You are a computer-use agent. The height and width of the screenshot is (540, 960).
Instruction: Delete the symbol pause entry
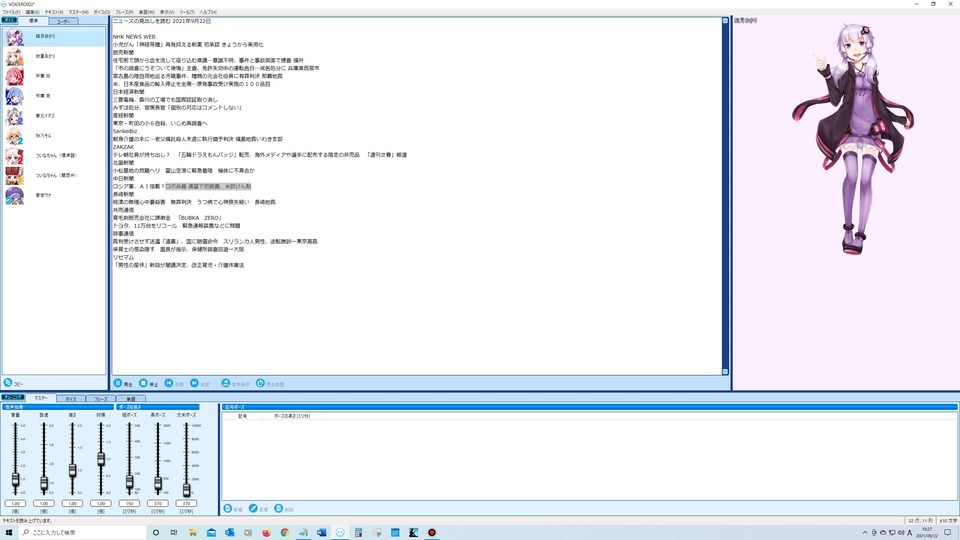(x=284, y=509)
